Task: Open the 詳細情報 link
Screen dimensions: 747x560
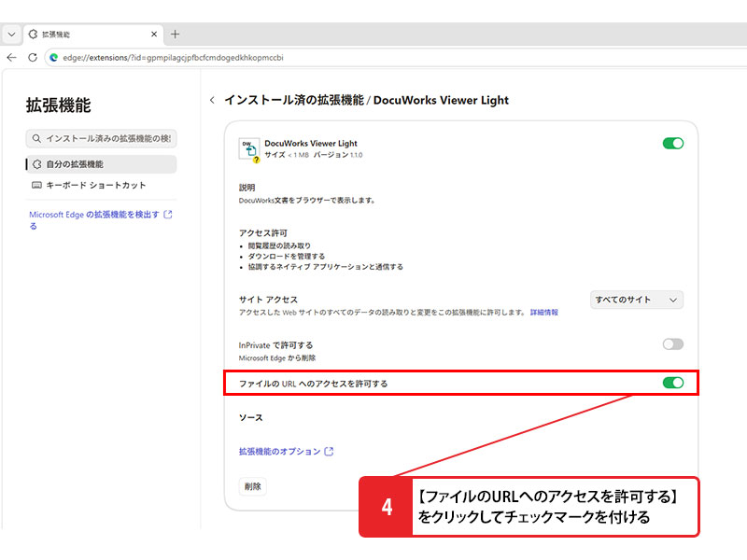Action: [544, 313]
